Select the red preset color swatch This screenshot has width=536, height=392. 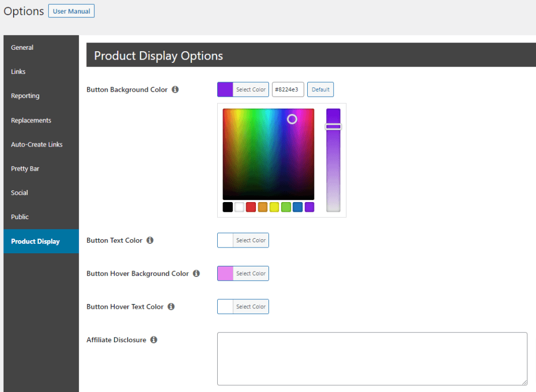coord(251,207)
